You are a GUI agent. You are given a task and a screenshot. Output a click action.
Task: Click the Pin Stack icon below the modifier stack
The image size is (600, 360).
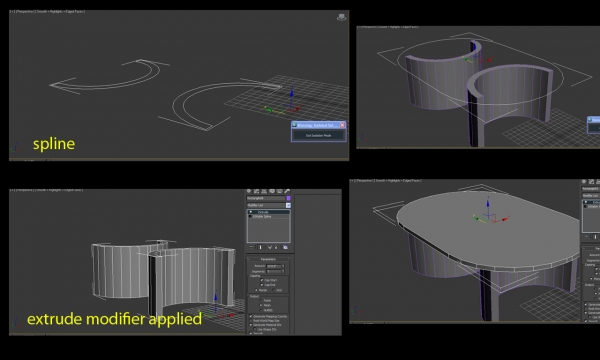[251, 247]
